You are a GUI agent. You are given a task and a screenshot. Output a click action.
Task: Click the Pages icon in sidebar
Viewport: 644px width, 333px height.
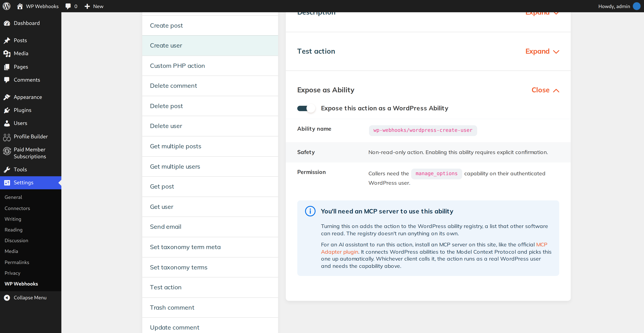[7, 67]
